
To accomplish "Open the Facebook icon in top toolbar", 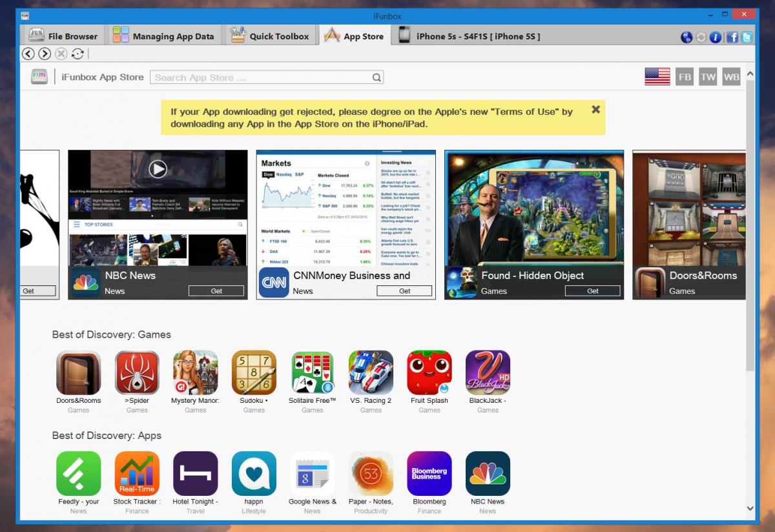I will [732, 37].
